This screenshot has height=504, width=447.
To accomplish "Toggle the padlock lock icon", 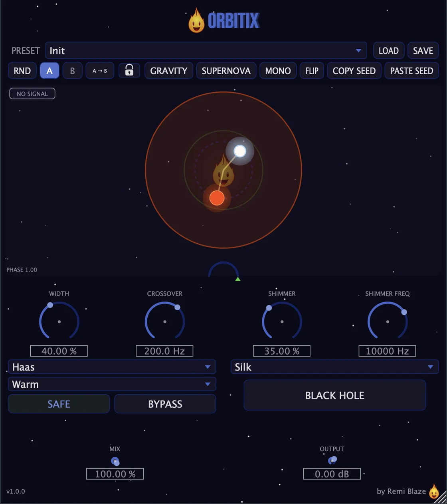I will coord(129,71).
